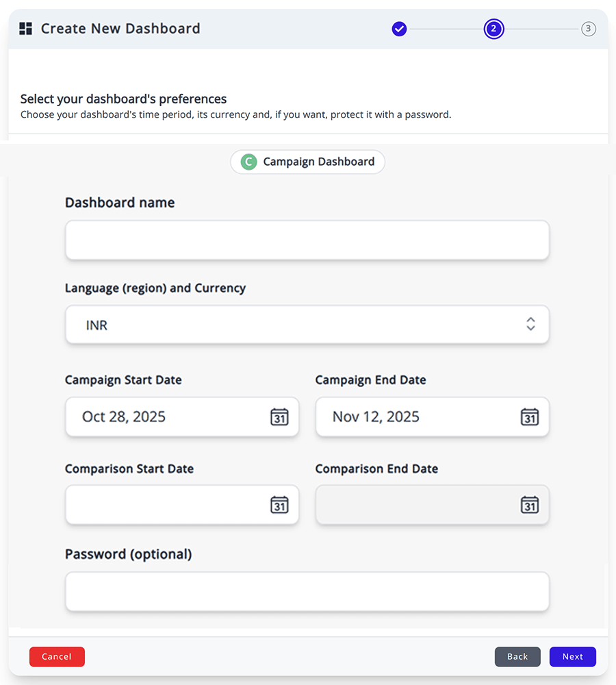Focus the Password (optional) field
The width and height of the screenshot is (616, 685).
click(307, 590)
